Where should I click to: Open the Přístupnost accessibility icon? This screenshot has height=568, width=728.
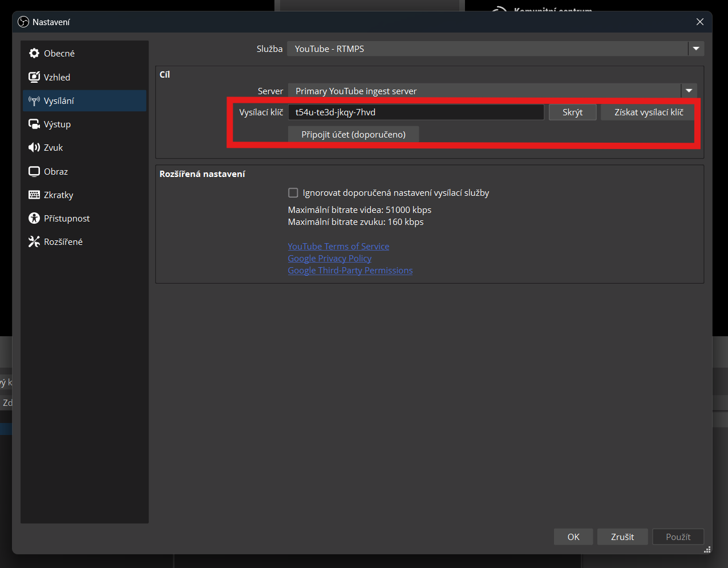(34, 219)
